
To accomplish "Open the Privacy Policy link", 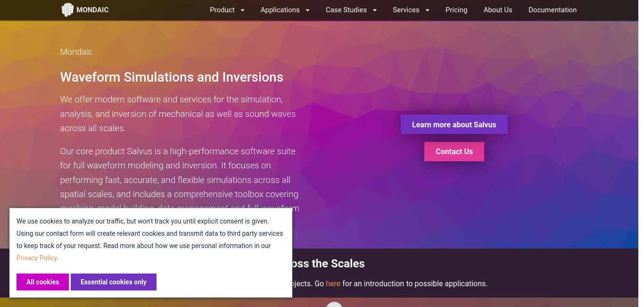I will click(x=37, y=258).
